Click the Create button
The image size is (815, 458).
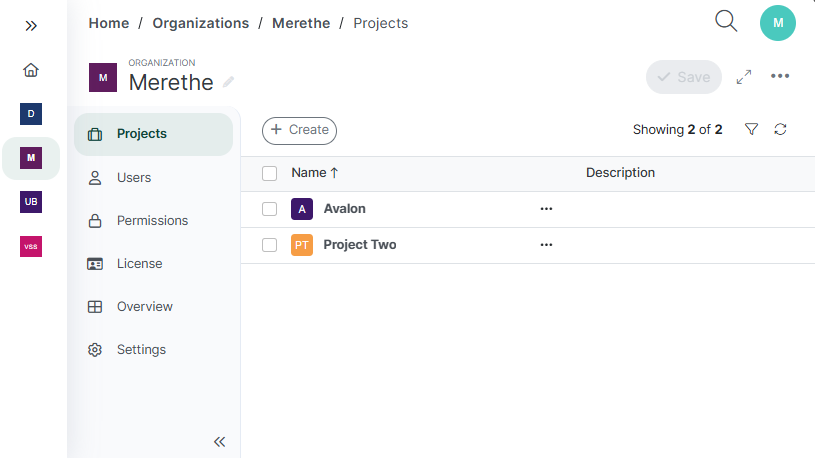299,130
